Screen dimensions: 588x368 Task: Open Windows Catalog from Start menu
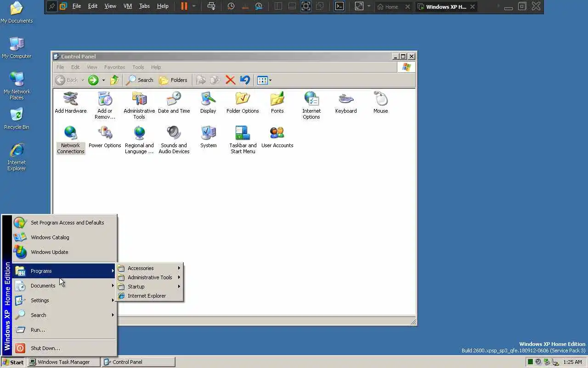(x=64, y=237)
